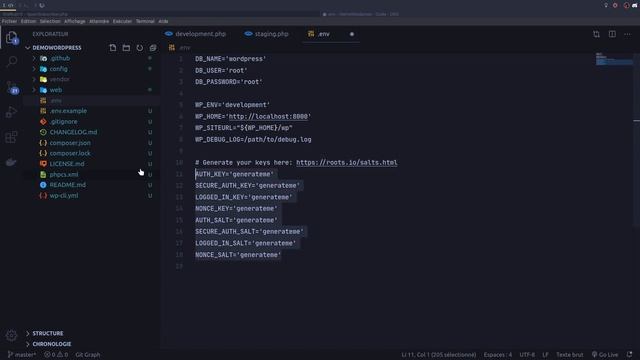Open Source Control view with the 21 badge

pos(11,87)
